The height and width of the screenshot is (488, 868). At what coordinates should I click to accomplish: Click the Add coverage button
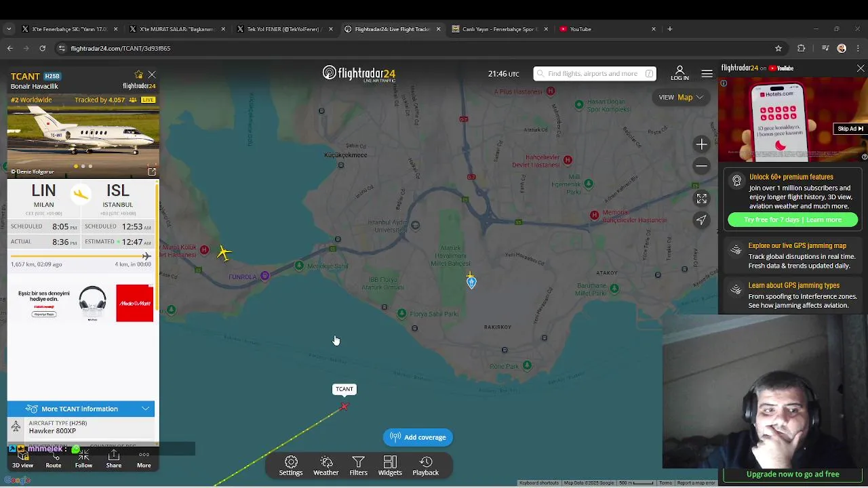[x=418, y=437]
